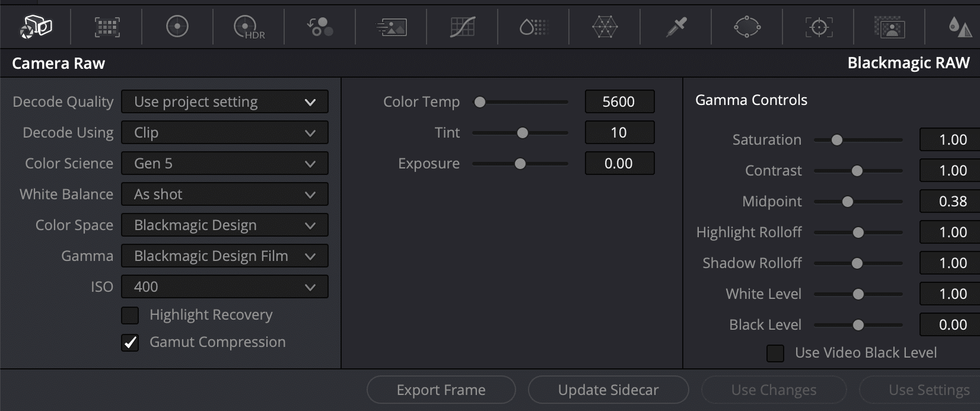Open the ISO dropdown
The height and width of the screenshot is (411, 980).
click(224, 286)
